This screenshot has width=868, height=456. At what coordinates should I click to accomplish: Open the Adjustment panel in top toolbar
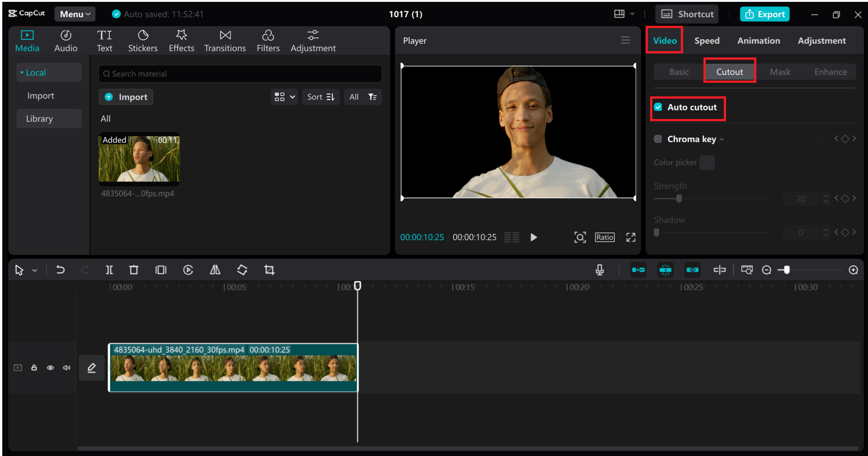coord(313,41)
